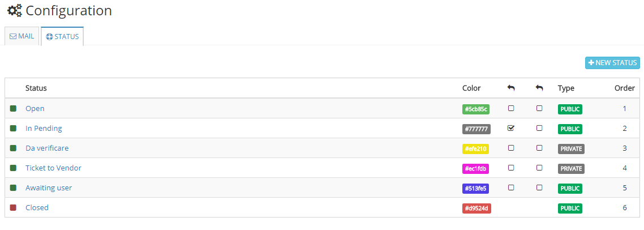
Task: Click the first reply arrow column header
Action: (511, 88)
